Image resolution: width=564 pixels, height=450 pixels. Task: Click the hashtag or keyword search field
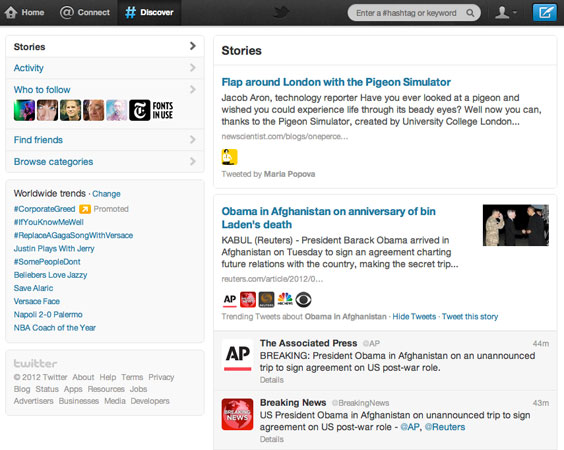414,13
